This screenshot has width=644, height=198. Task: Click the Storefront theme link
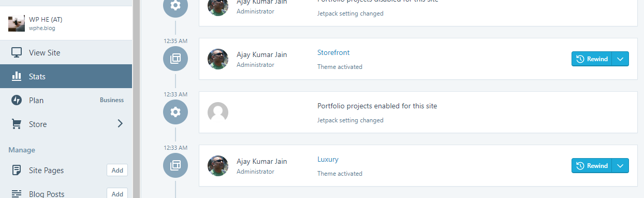[x=333, y=52]
